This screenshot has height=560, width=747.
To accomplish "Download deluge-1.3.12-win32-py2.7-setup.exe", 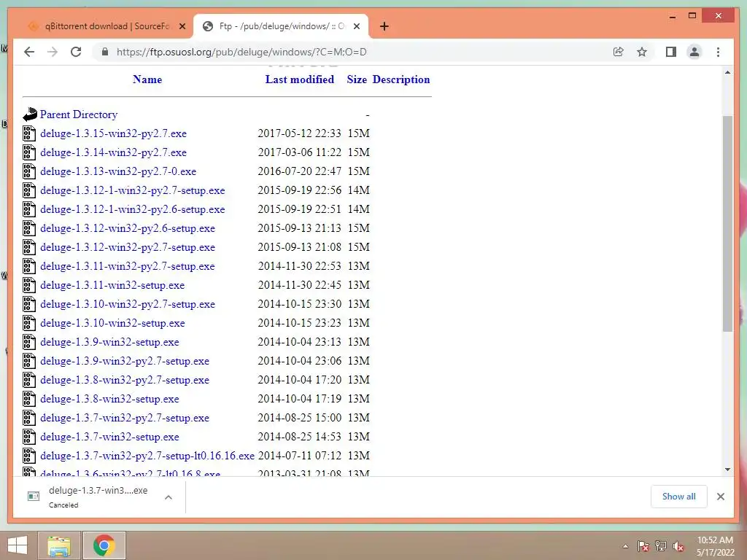I will coord(128,247).
